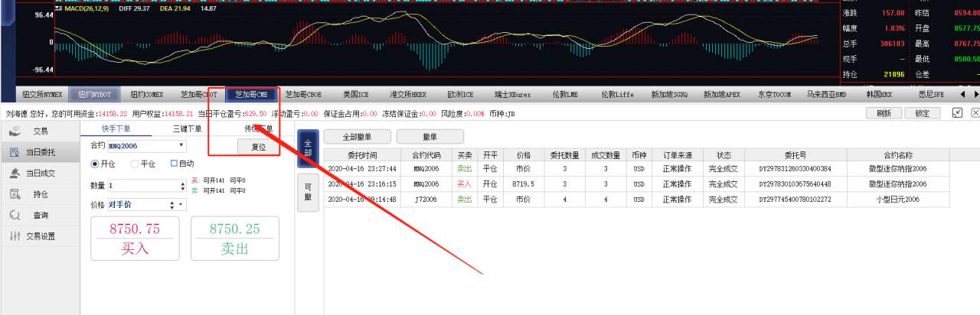980x315 pixels.
Task: Switch to the 快手下单 tab
Action: (x=116, y=128)
